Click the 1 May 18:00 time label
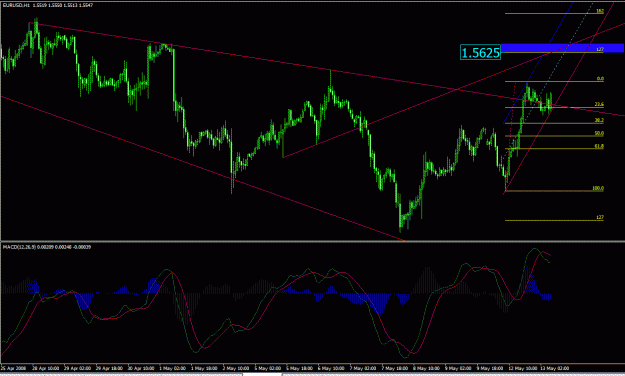This screenshot has height=376, width=625. 204,368
